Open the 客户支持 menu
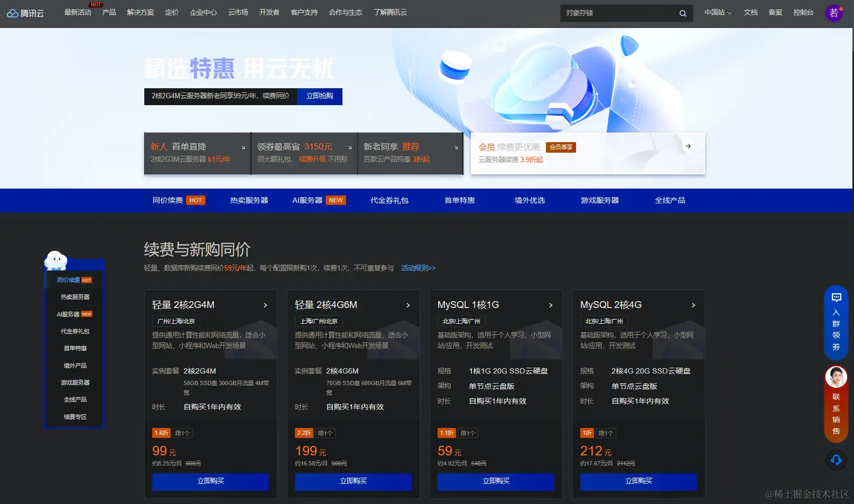This screenshot has height=504, width=854. click(304, 13)
